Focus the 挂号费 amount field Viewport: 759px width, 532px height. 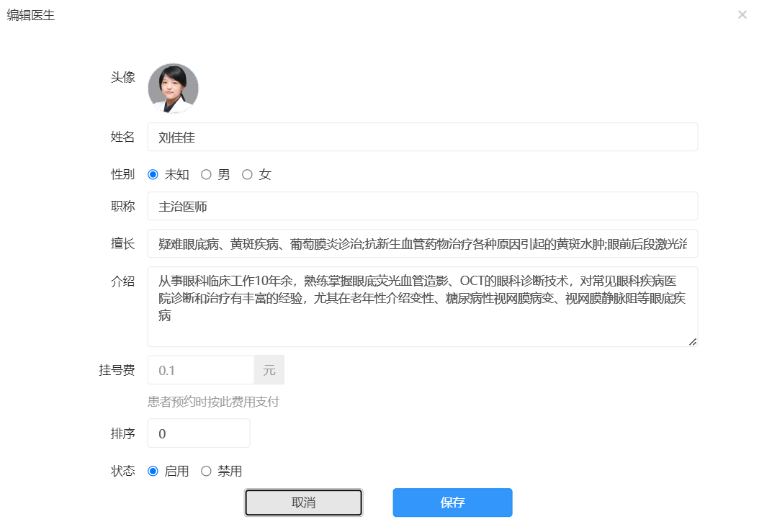[x=201, y=370]
